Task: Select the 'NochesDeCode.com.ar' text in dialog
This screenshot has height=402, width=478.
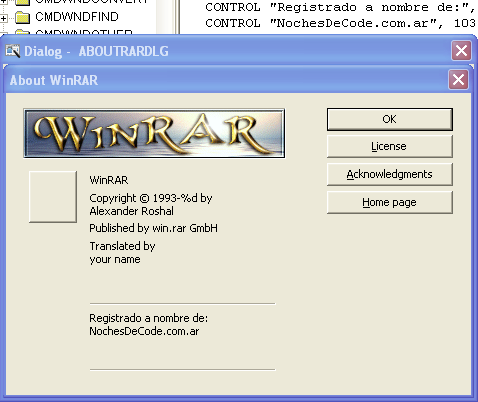Action: (144, 331)
